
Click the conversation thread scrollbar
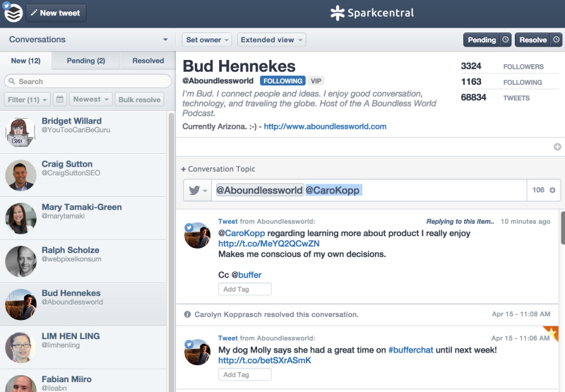562,228
